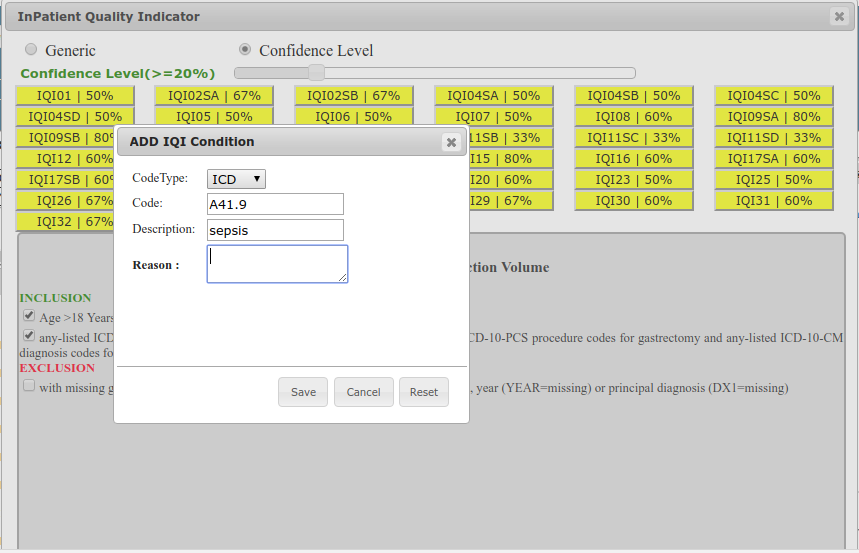Image resolution: width=859 pixels, height=553 pixels.
Task: Select the IQI09SA | 80% indicator
Action: coord(773,117)
